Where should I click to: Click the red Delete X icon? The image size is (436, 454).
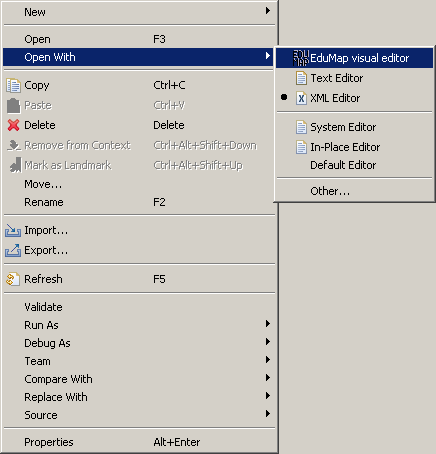click(13, 125)
